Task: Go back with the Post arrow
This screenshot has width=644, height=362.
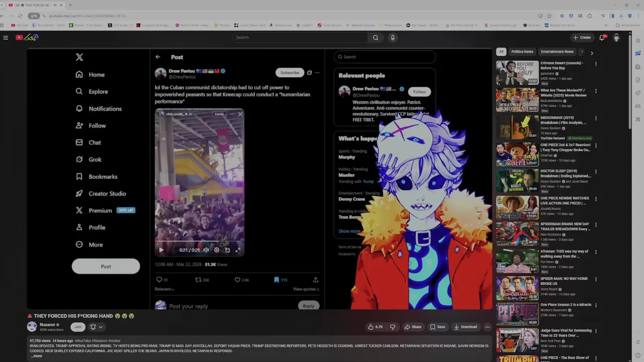Action: (158, 57)
